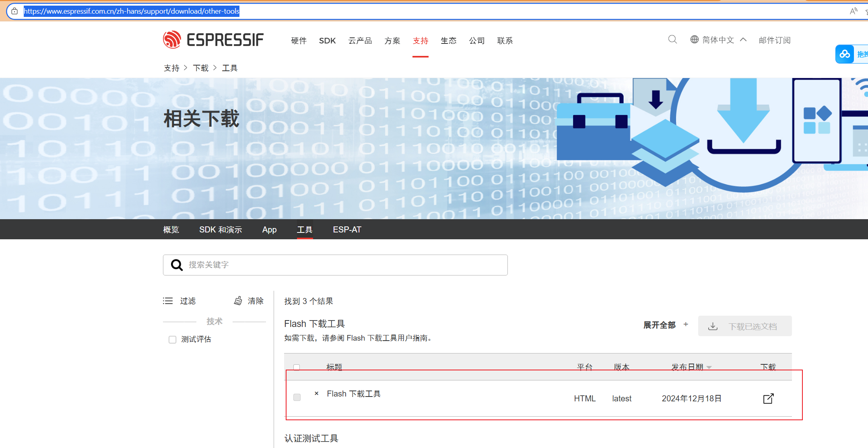Image resolution: width=868 pixels, height=448 pixels.
Task: Click 工具 in breadcrumb
Action: (x=230, y=68)
